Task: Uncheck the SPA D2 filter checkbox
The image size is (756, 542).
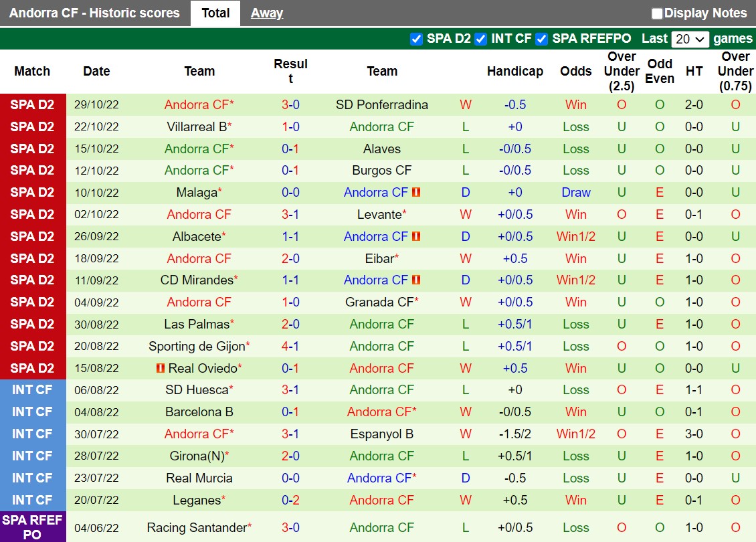Action: pyautogui.click(x=416, y=39)
